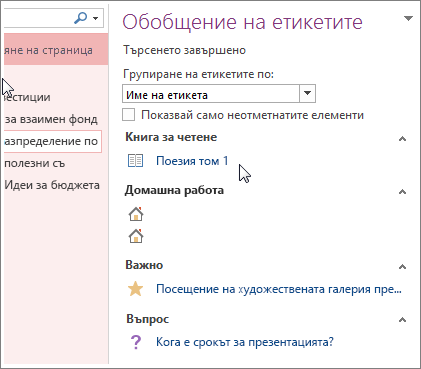Viewport: 421px width, 369px height.
Task: Open the Tags Summary pane options arrow
Action: pos(408,18)
